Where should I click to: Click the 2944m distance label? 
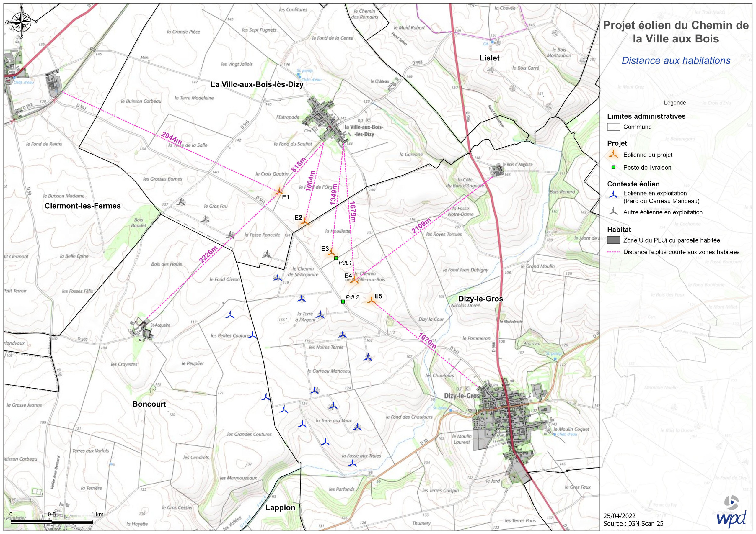coord(172,138)
